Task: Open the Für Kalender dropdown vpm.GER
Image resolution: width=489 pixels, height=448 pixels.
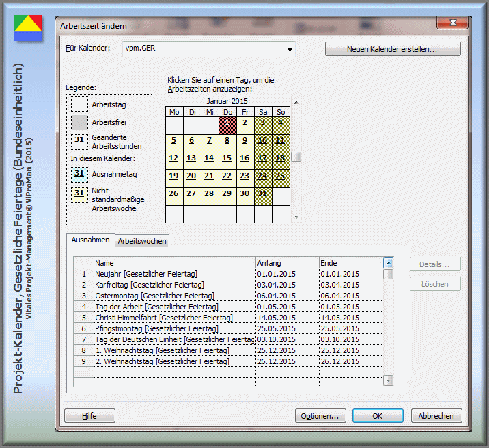Action: click(208, 49)
